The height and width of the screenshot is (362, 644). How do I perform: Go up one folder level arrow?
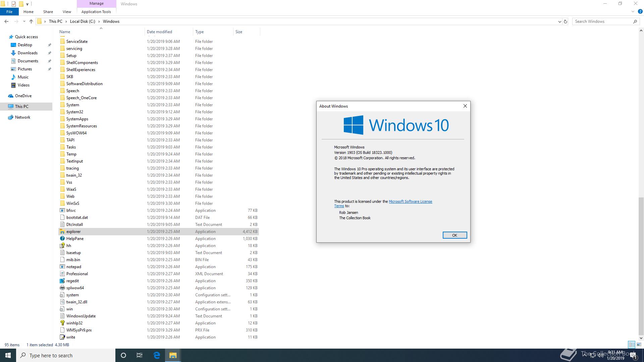pos(31,21)
